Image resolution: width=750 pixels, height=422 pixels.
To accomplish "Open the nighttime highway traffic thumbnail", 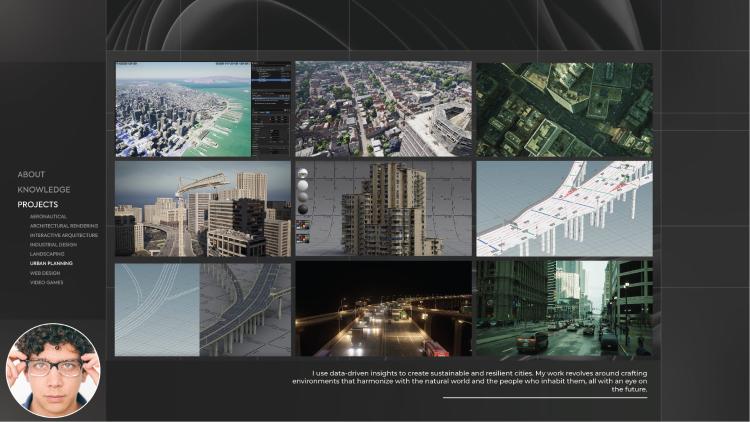I will pyautogui.click(x=383, y=309).
